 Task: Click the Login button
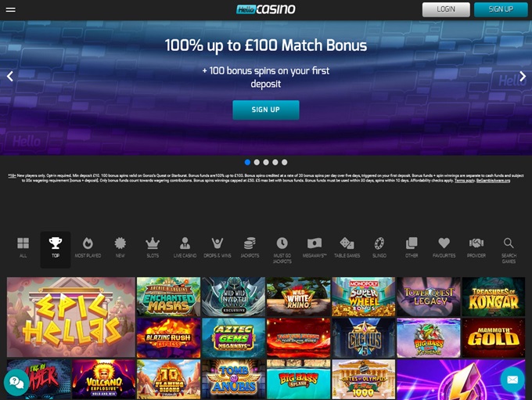click(x=446, y=9)
